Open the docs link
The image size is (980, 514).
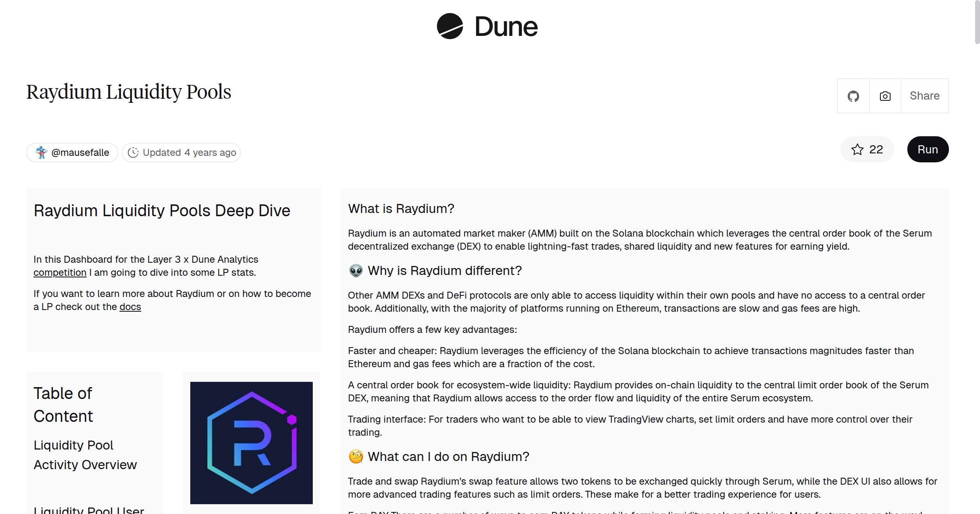(130, 306)
